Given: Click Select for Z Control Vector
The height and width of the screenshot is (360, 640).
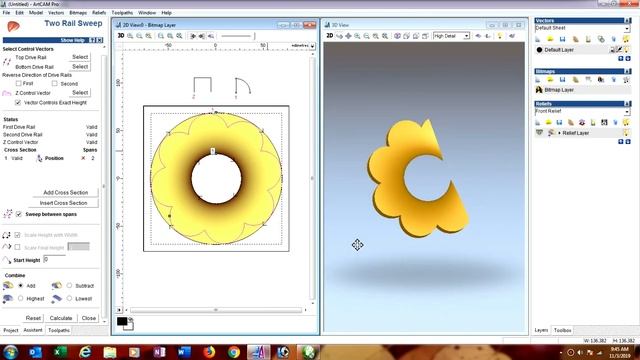Looking at the screenshot, I should 80,93.
